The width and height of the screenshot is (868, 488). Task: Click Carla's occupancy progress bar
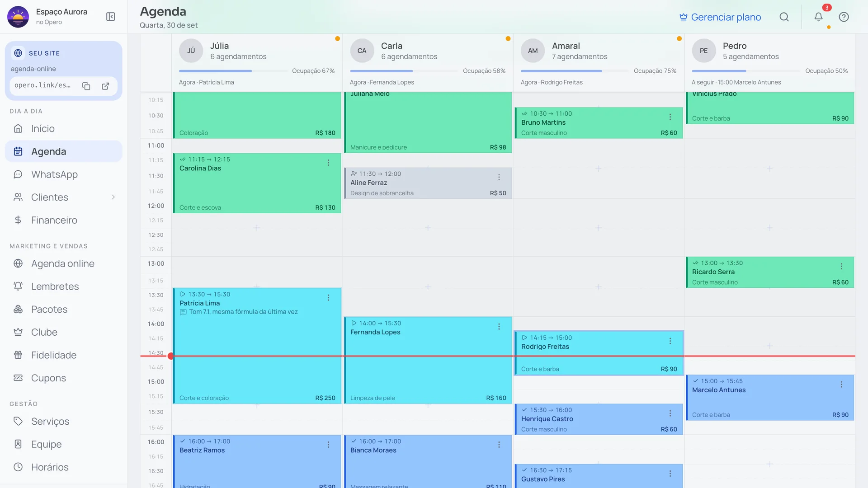pos(404,71)
